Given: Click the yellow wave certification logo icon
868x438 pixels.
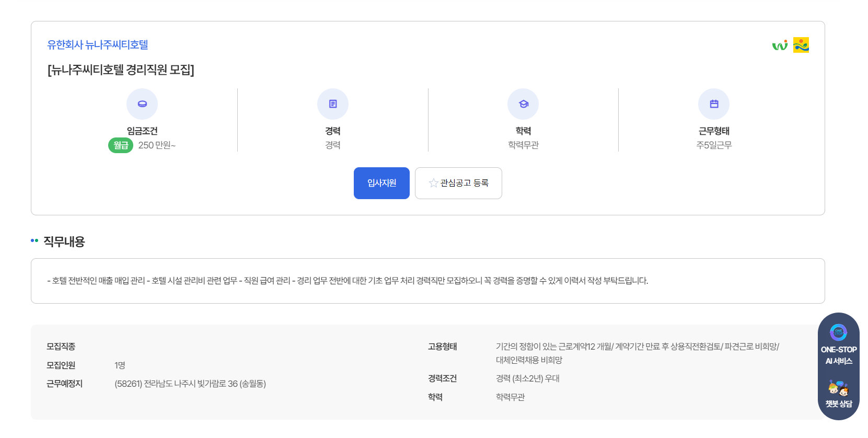Looking at the screenshot, I should tap(801, 45).
